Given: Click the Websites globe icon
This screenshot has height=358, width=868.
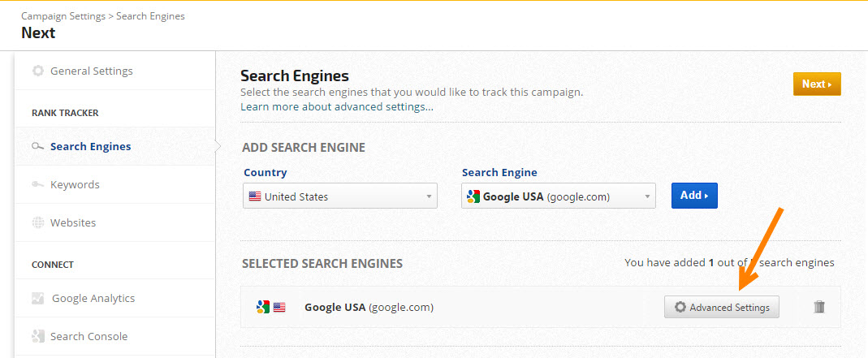Looking at the screenshot, I should (37, 222).
